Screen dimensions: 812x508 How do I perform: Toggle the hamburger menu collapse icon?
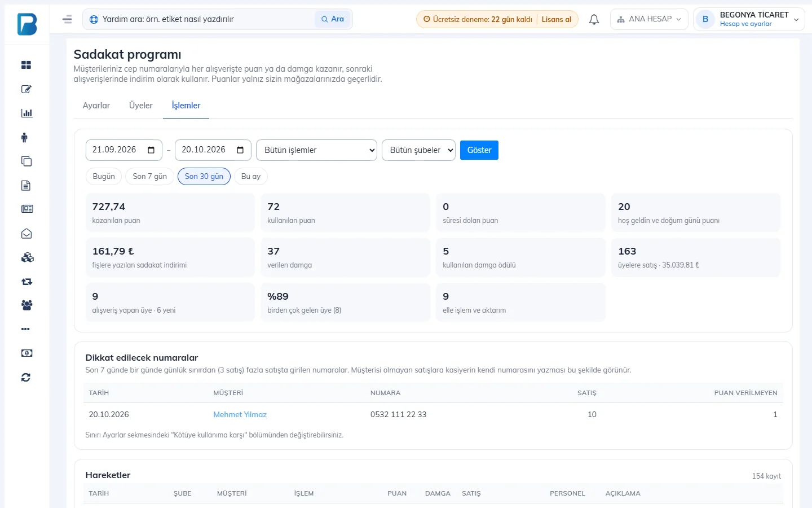tap(67, 19)
